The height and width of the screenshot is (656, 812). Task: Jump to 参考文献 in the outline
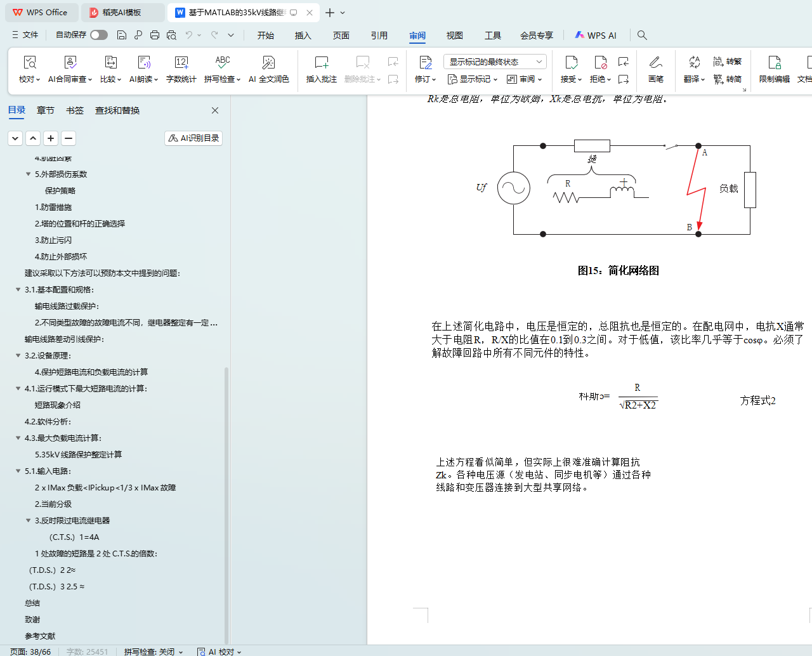(40, 636)
